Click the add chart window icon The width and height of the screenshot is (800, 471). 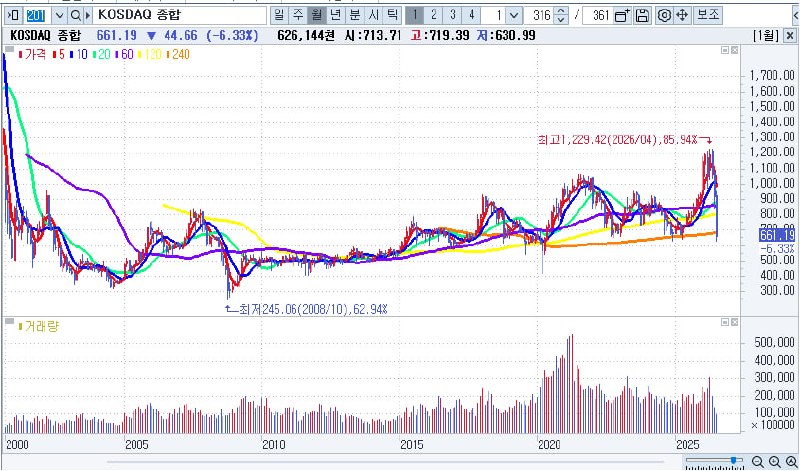click(622, 16)
